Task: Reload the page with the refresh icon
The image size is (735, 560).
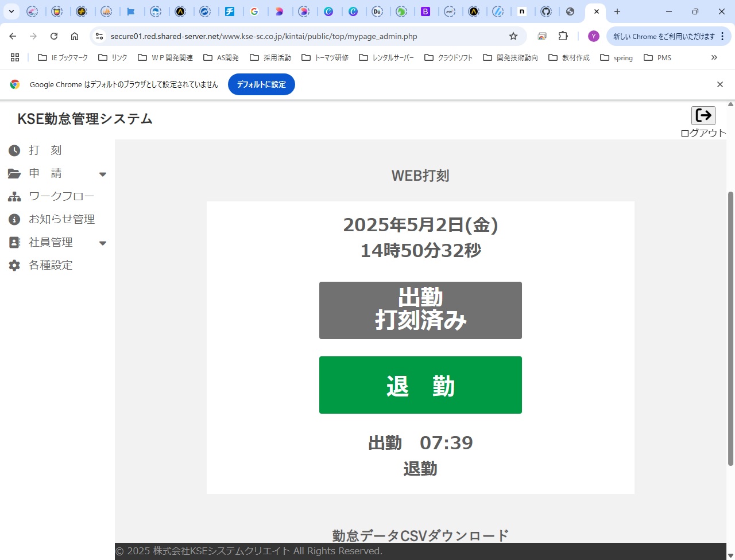Action: (x=54, y=36)
